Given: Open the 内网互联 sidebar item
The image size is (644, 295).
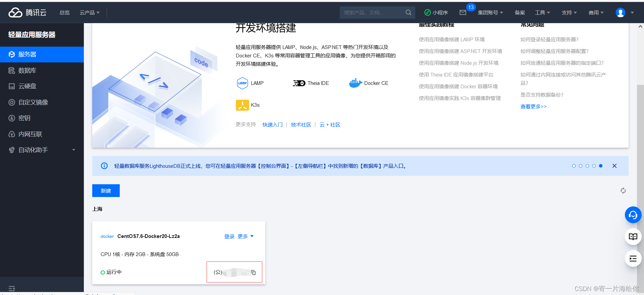Looking at the screenshot, I should tap(42, 134).
